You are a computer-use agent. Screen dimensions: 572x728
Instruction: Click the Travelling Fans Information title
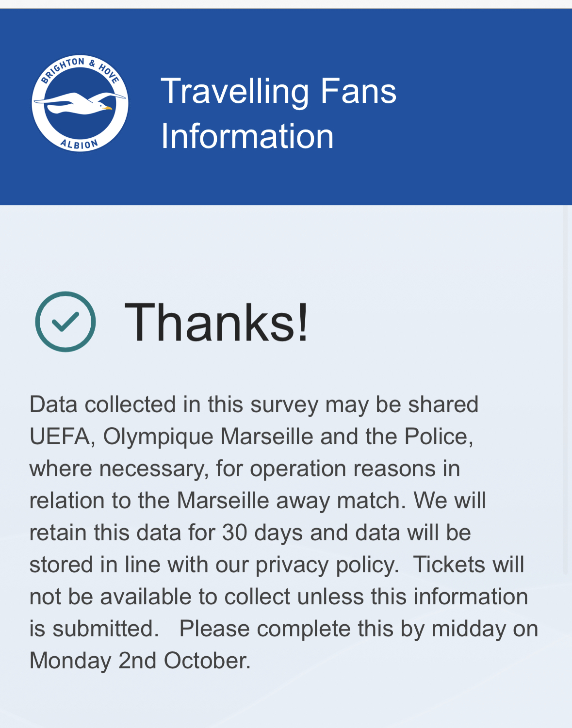[278, 113]
